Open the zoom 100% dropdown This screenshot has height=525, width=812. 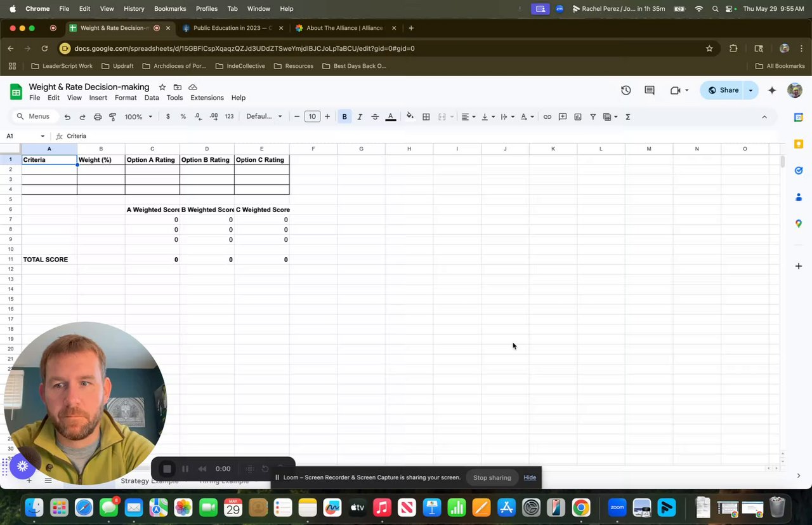click(138, 117)
